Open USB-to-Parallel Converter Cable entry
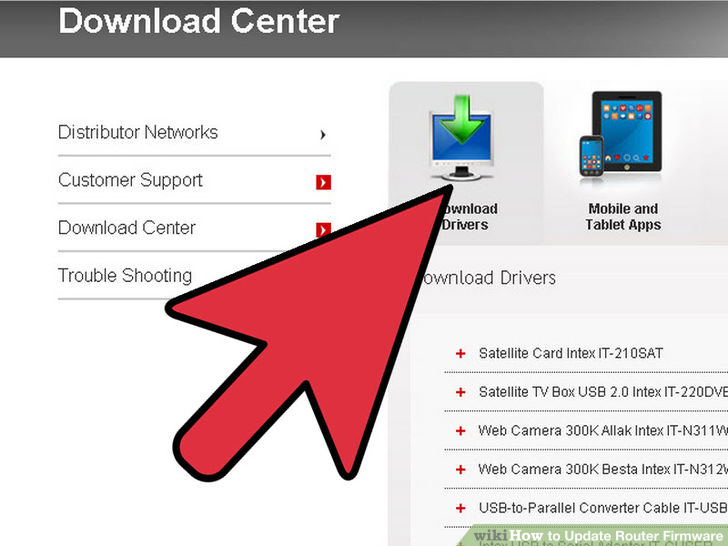 point(603,507)
